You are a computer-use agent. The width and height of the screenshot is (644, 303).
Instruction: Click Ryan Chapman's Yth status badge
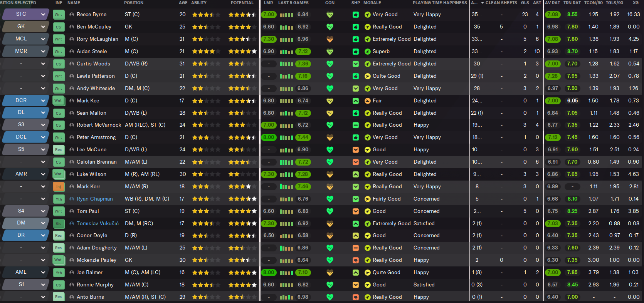coord(59,199)
